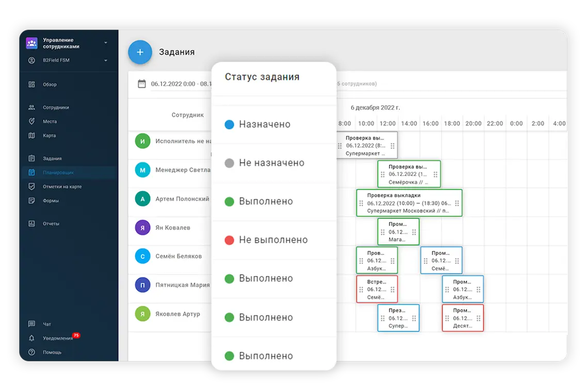Viewport: 588px width, 391px height.
Task: Open the Обзор menu item
Action: [50, 85]
